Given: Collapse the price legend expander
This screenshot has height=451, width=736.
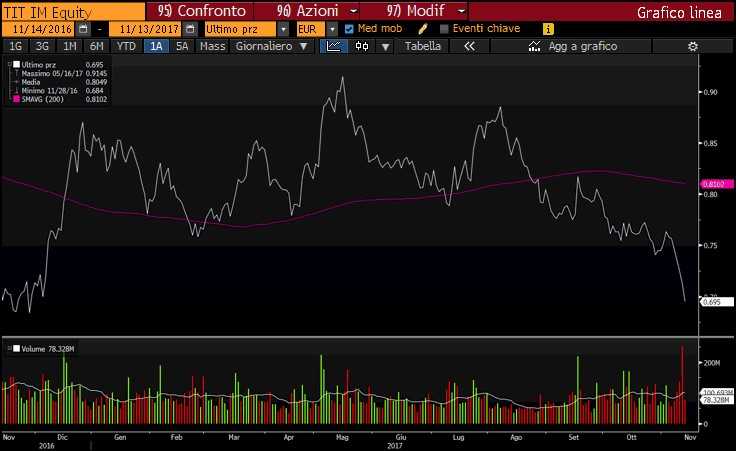Looking at the screenshot, I should point(10,65).
